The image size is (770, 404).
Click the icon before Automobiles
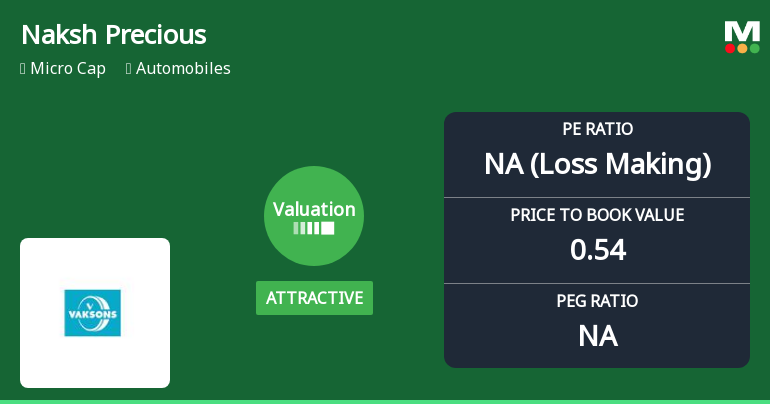click(x=129, y=69)
